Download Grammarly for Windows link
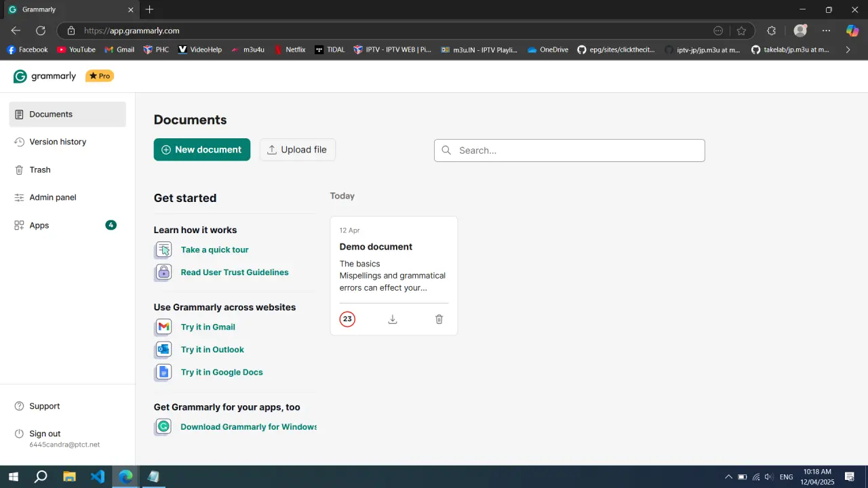 coord(248,427)
